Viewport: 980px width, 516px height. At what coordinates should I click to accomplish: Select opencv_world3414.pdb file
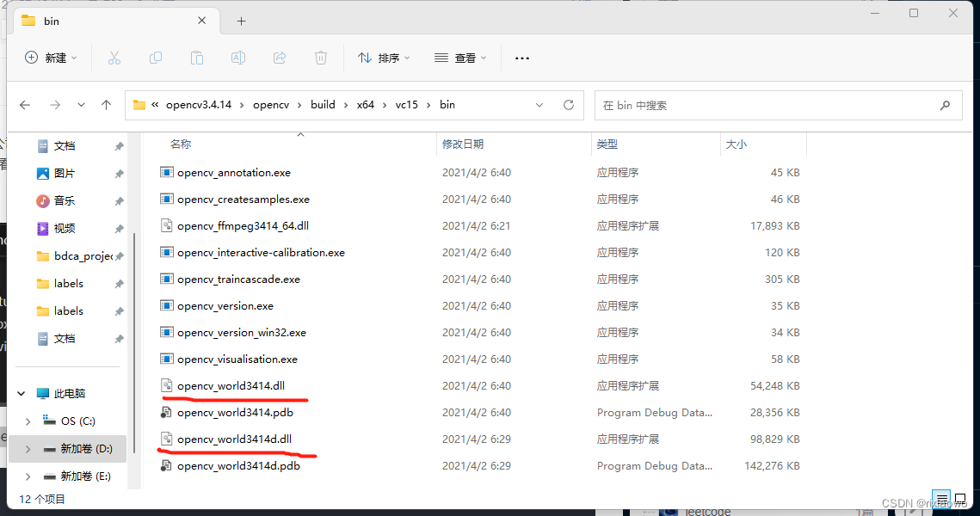click(235, 413)
